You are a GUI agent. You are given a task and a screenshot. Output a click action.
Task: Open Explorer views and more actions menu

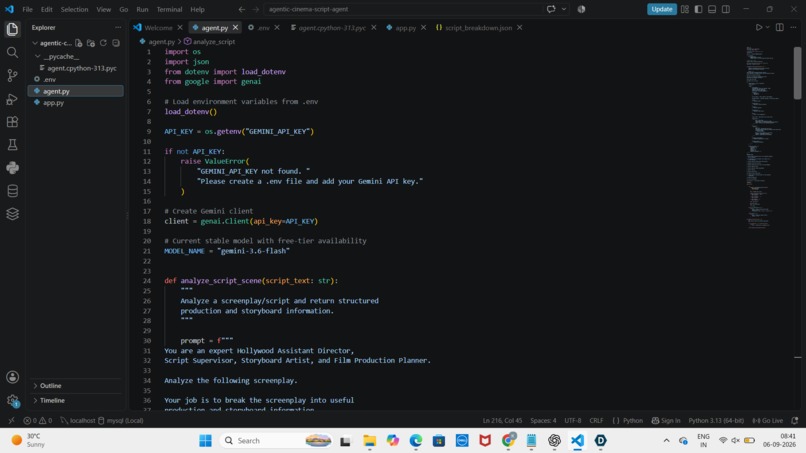pos(118,27)
